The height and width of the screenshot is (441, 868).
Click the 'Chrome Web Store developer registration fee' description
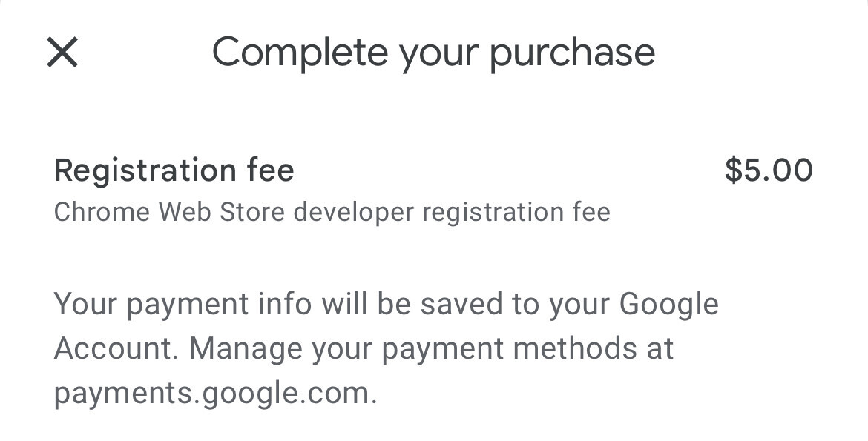[332, 213]
